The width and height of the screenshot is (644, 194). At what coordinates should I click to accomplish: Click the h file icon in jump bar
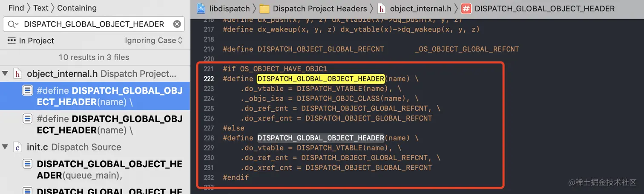(x=382, y=9)
